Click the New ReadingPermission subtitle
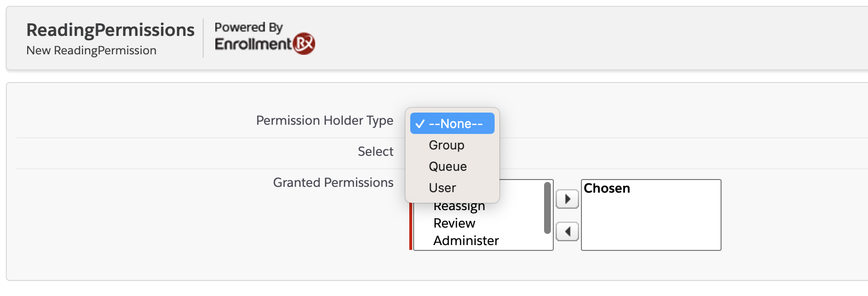 [91, 50]
